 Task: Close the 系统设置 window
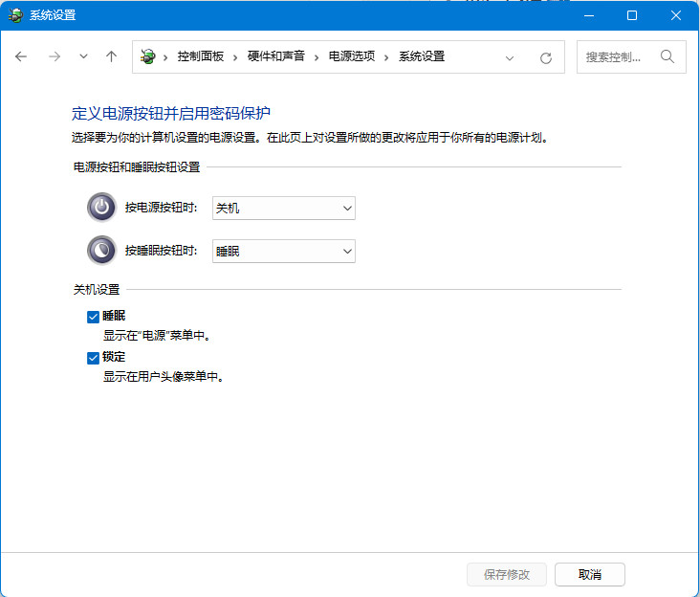tap(675, 15)
